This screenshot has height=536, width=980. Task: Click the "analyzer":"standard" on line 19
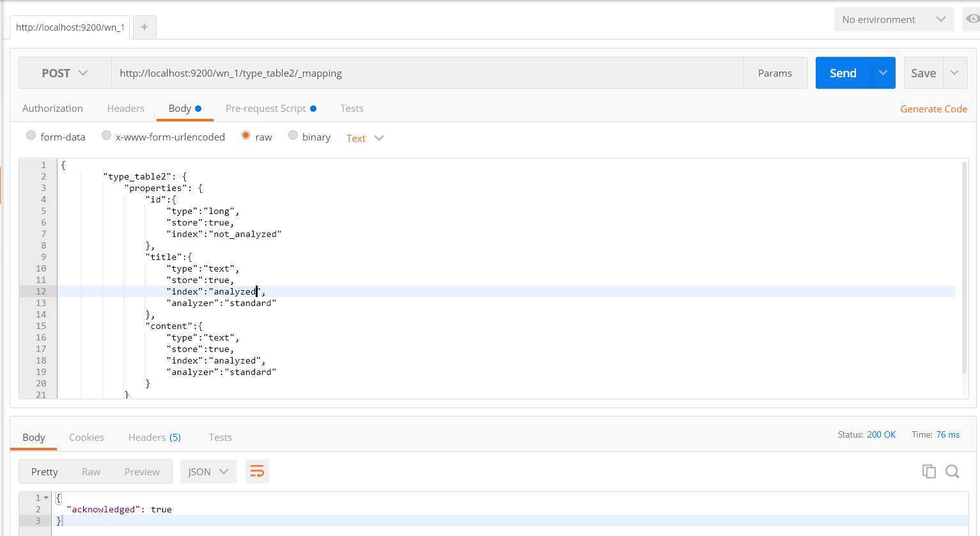click(221, 372)
